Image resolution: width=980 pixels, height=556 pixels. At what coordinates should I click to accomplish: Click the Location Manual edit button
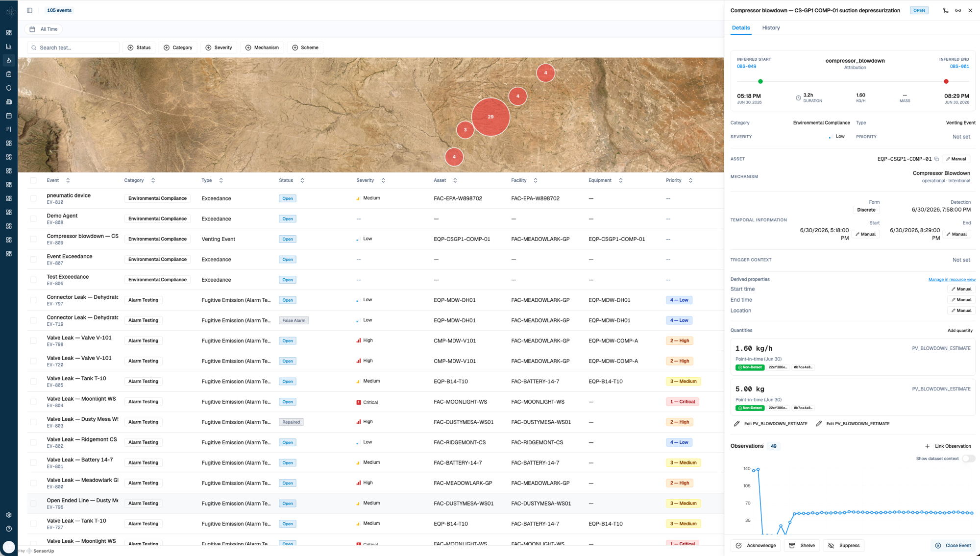[961, 311]
